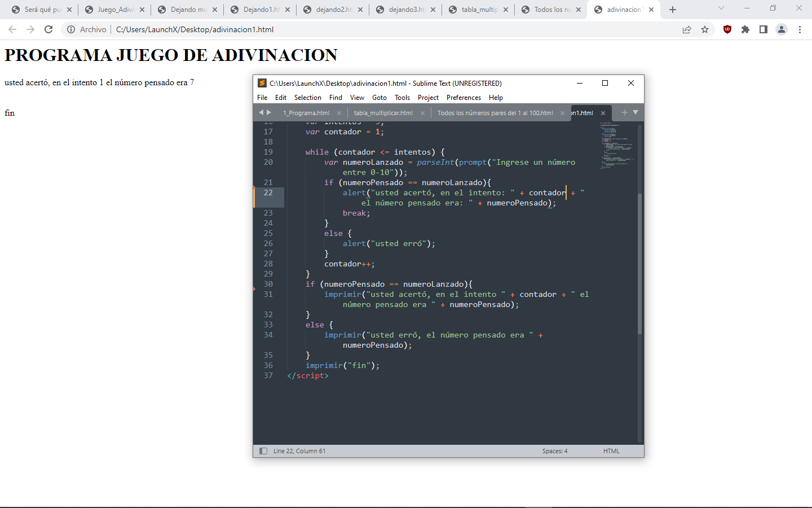Screen dimensions: 812x508
Task: Open the Edit menu in Sublime Text
Action: 281,98
